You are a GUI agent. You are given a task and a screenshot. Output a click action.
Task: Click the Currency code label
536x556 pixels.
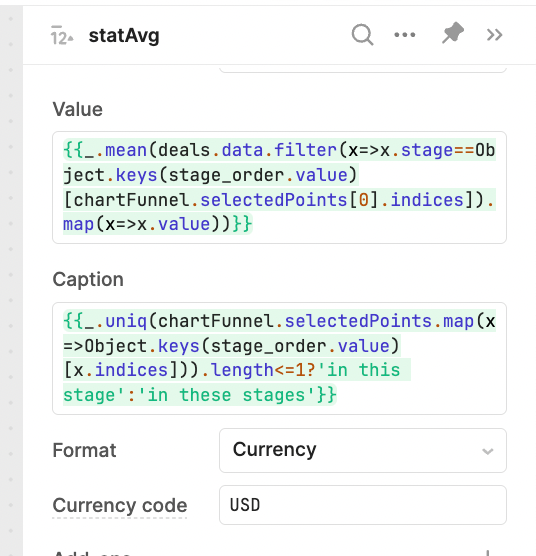point(120,505)
